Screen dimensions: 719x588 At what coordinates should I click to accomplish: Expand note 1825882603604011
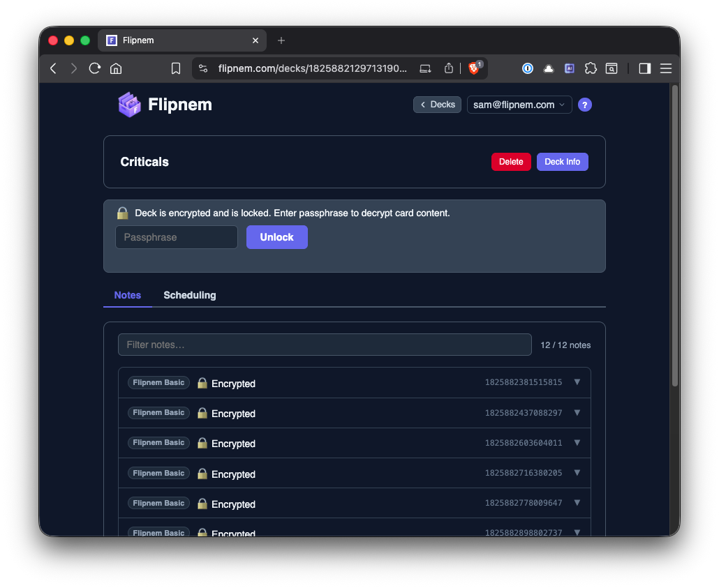(x=577, y=443)
